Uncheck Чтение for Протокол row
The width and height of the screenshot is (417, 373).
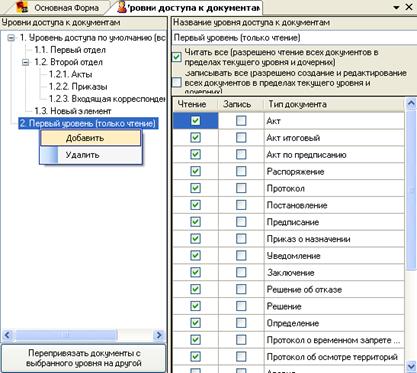[195, 188]
